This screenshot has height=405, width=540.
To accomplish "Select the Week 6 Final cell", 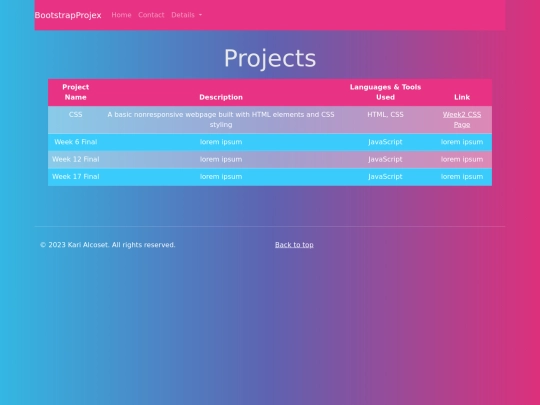I will [x=75, y=142].
